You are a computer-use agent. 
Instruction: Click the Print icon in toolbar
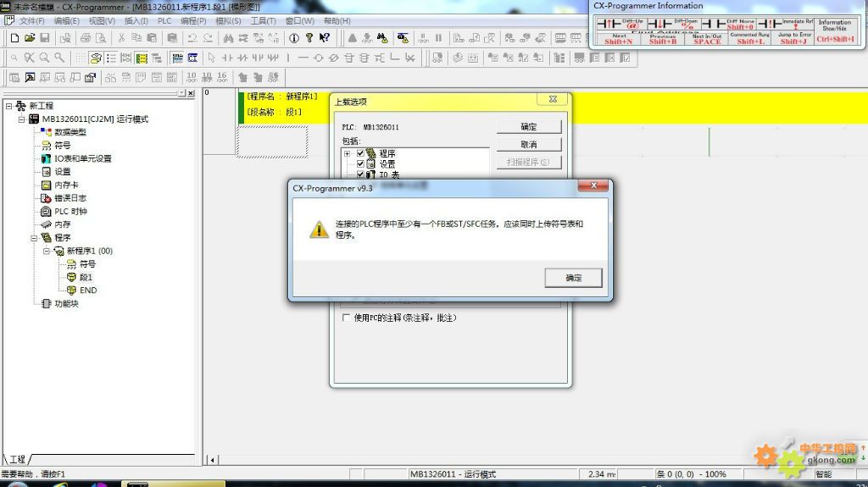click(86, 37)
